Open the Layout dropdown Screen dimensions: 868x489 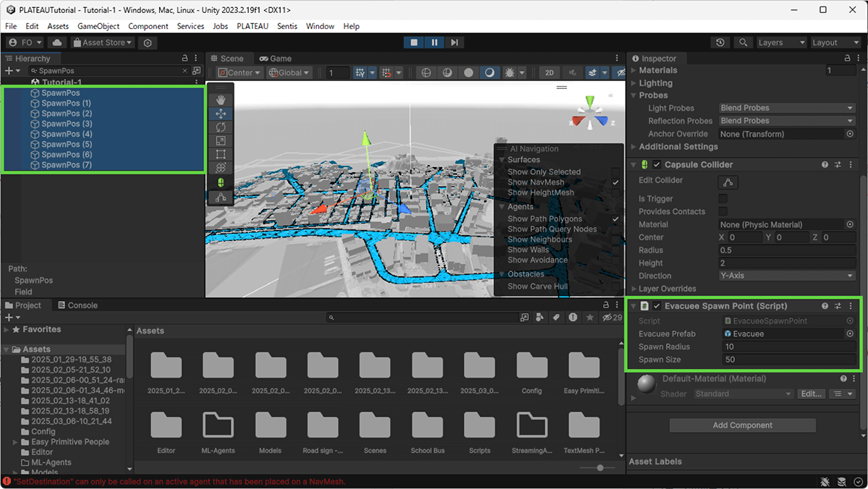[x=835, y=43]
